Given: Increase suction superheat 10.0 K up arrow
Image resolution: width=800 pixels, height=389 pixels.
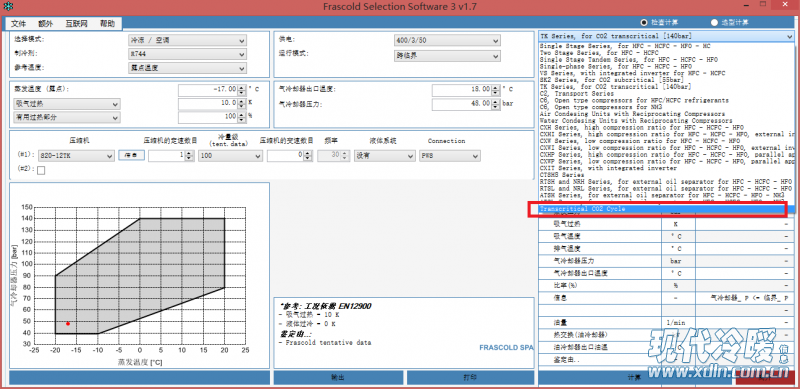Looking at the screenshot, I should pyautogui.click(x=242, y=102).
